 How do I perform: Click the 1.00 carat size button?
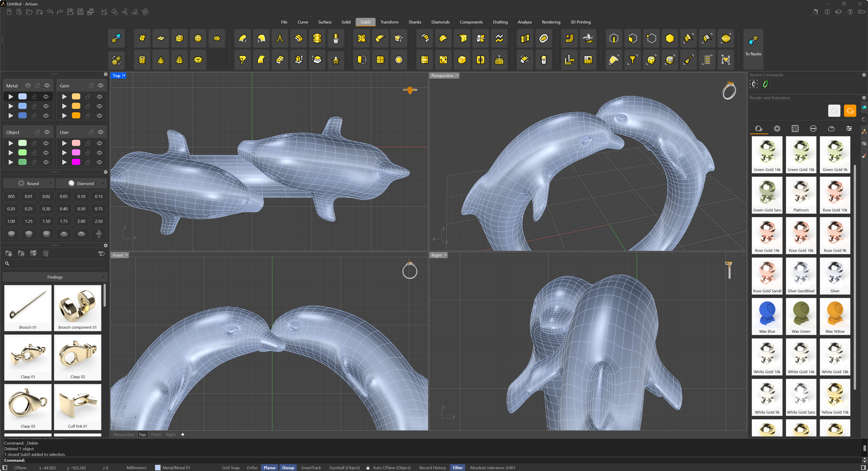pyautogui.click(x=11, y=221)
